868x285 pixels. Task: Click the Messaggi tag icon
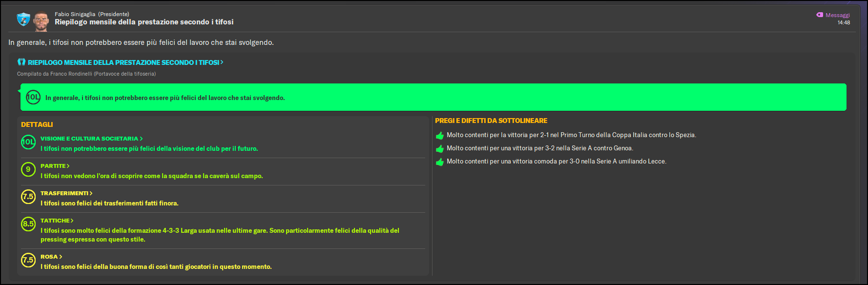pyautogui.click(x=820, y=15)
